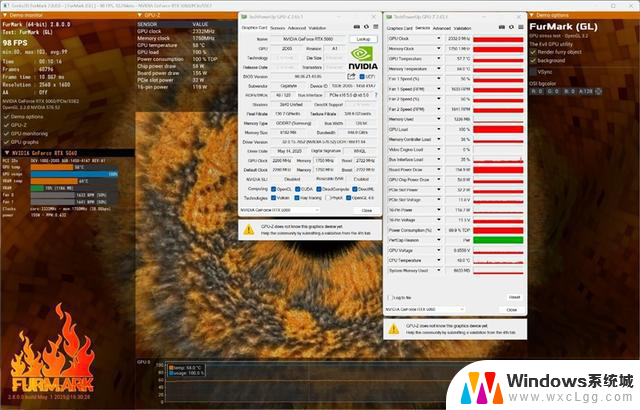Enable the PhysX checkbox
Screen dimensions: 640x410
coord(327,198)
